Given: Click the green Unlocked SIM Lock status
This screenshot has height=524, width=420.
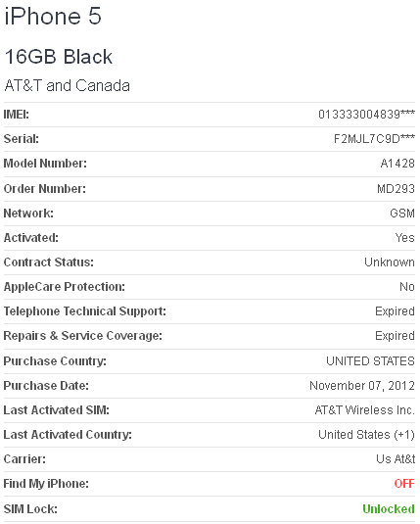Looking at the screenshot, I should [x=389, y=509].
